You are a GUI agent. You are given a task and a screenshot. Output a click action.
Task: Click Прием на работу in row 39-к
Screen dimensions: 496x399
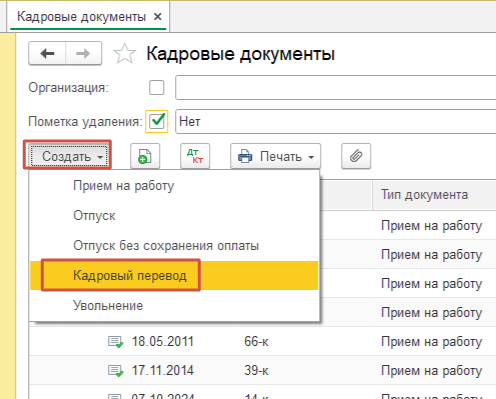pyautogui.click(x=432, y=371)
